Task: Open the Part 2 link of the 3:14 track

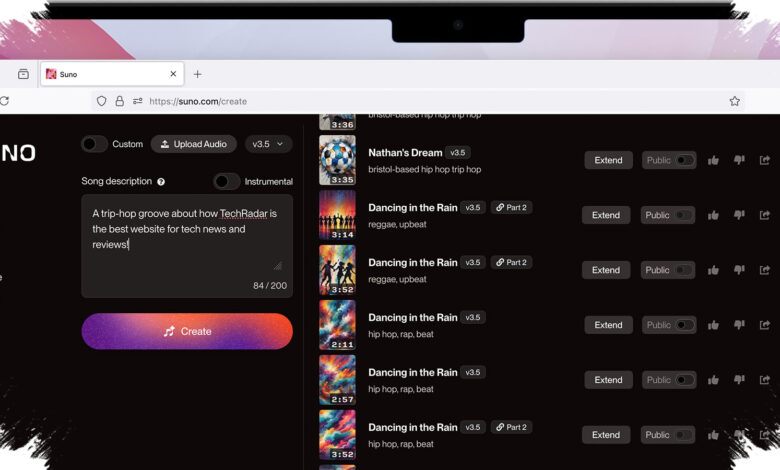Action: pyautogui.click(x=511, y=207)
